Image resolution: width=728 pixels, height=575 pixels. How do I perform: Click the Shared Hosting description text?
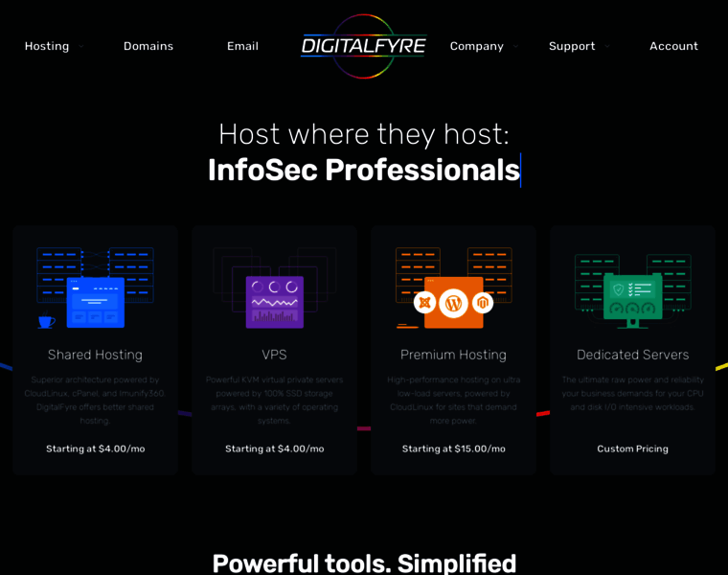[95, 400]
